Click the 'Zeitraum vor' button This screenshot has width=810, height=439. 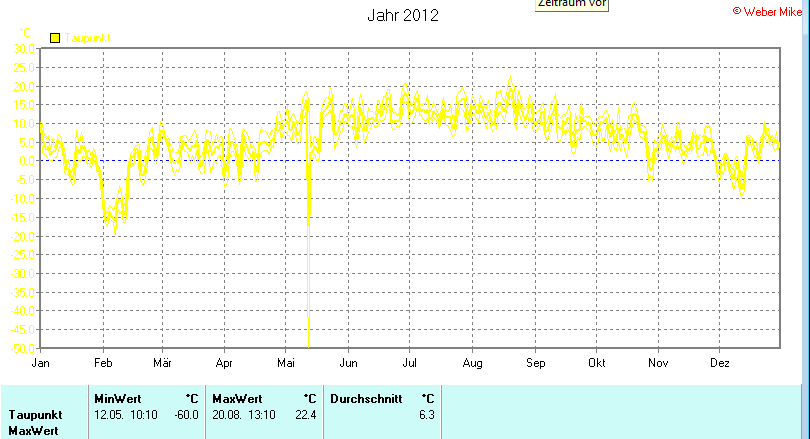571,4
